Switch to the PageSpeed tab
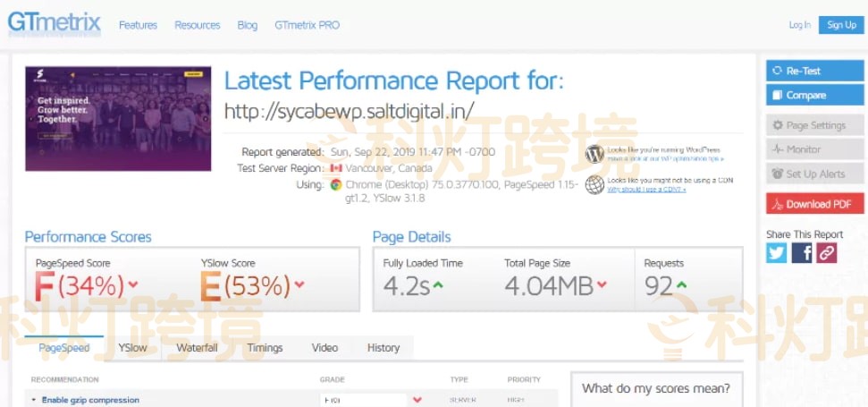This screenshot has width=868, height=407. click(x=64, y=348)
